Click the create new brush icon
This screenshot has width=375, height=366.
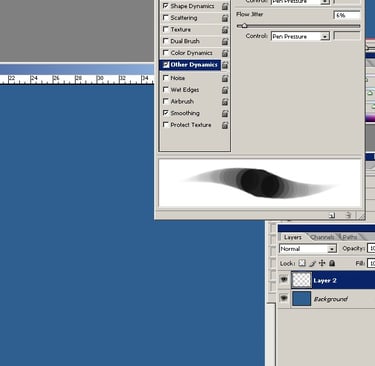point(332,215)
